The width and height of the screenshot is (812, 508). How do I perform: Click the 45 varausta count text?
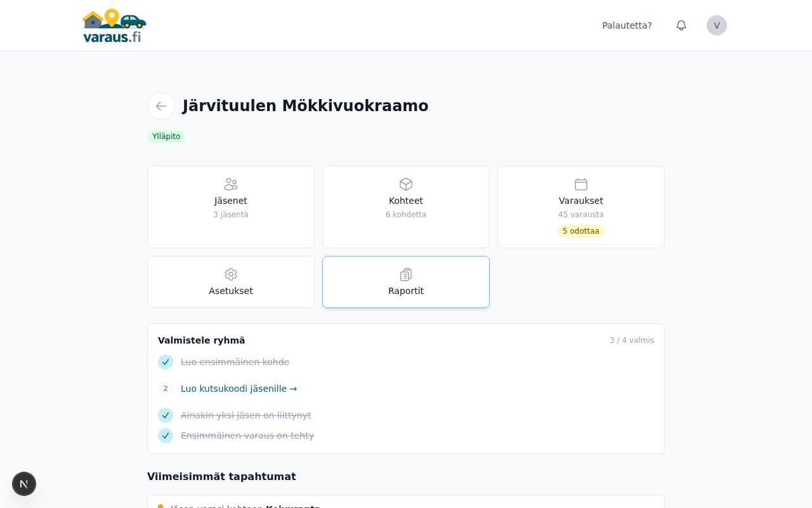point(581,215)
